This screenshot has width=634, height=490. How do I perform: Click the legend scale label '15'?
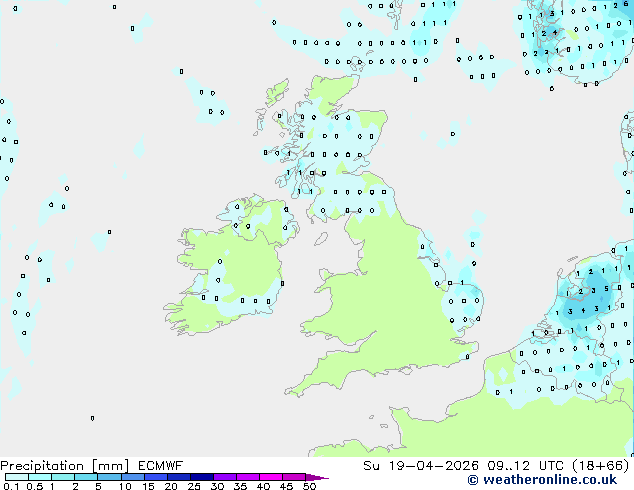[148, 486]
